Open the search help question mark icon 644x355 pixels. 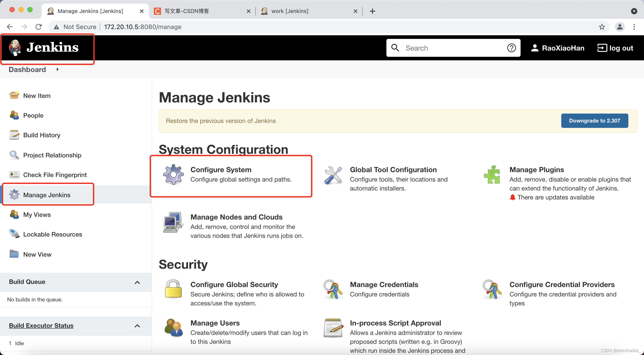(x=511, y=48)
